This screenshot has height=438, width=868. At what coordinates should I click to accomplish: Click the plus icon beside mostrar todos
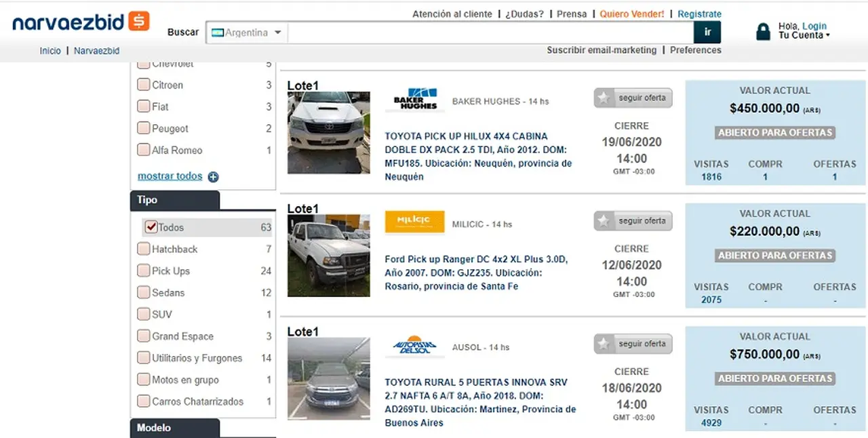[x=213, y=177]
